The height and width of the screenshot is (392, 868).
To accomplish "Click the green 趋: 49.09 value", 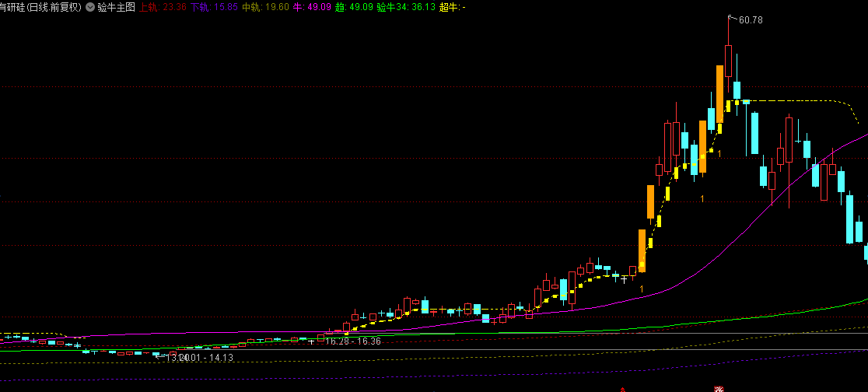I will [x=354, y=7].
